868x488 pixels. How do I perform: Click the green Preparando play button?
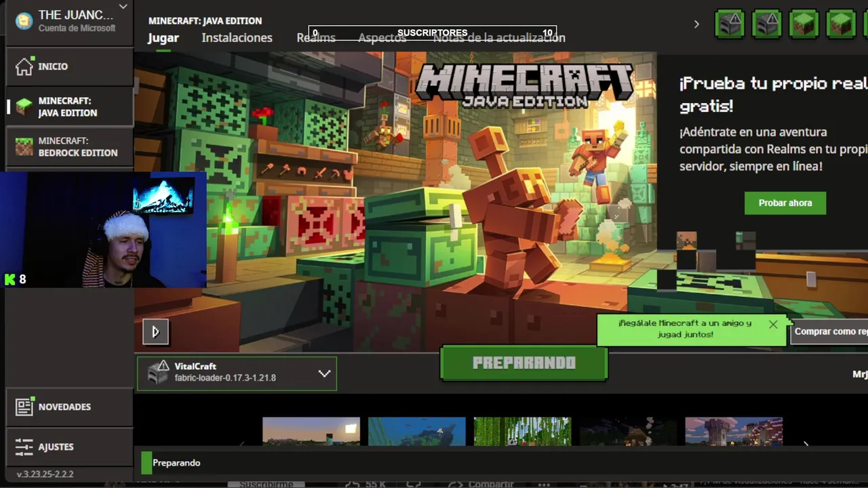point(524,363)
